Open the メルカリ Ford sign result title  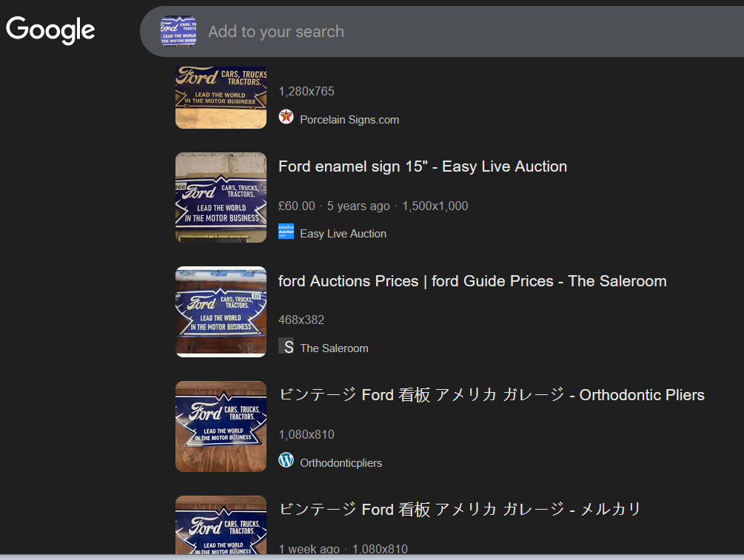point(459,509)
